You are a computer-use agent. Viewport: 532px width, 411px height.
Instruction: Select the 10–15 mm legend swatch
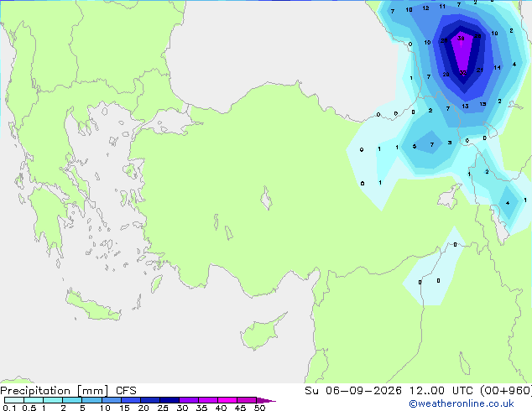111,400
